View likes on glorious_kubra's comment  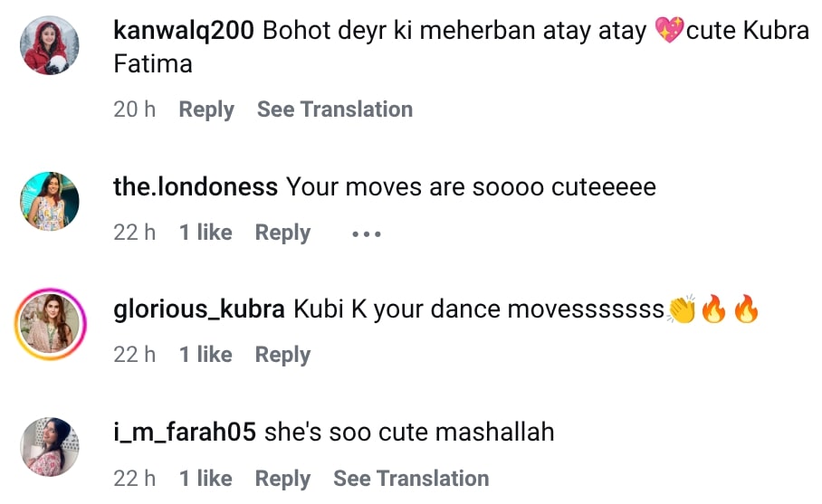point(205,355)
